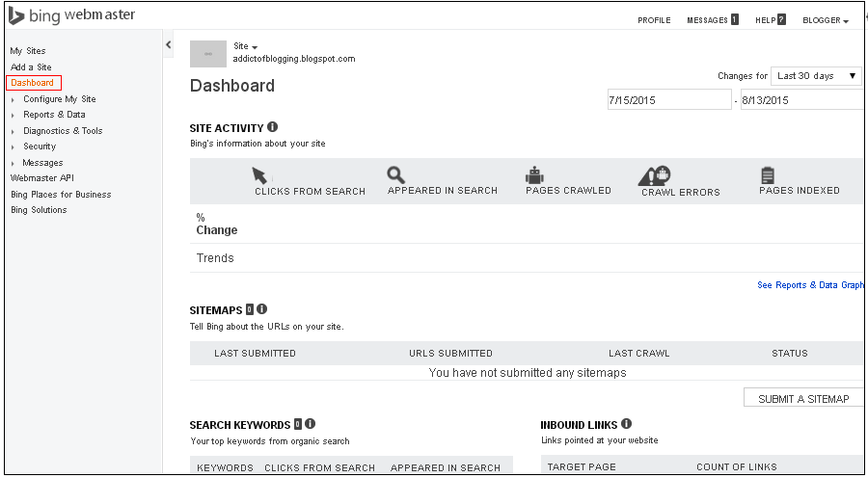
Task: Click the addictofblogging.blogspot.com site name
Action: (x=294, y=59)
